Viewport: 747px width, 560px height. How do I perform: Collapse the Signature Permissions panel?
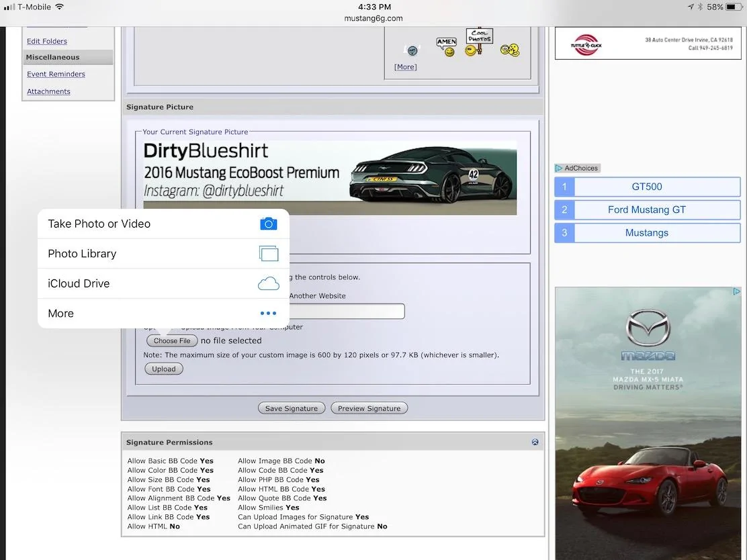pyautogui.click(x=535, y=442)
